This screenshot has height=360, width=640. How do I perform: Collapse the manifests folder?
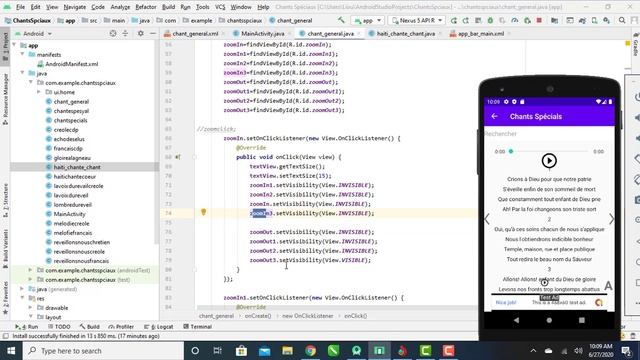click(23, 54)
